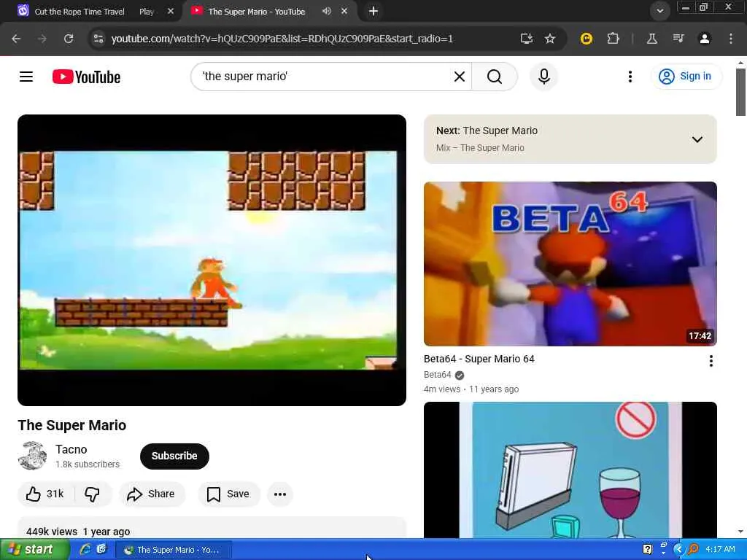Viewport: 747px width, 560px height.
Task: Click the Tacno channel avatar
Action: [32, 455]
